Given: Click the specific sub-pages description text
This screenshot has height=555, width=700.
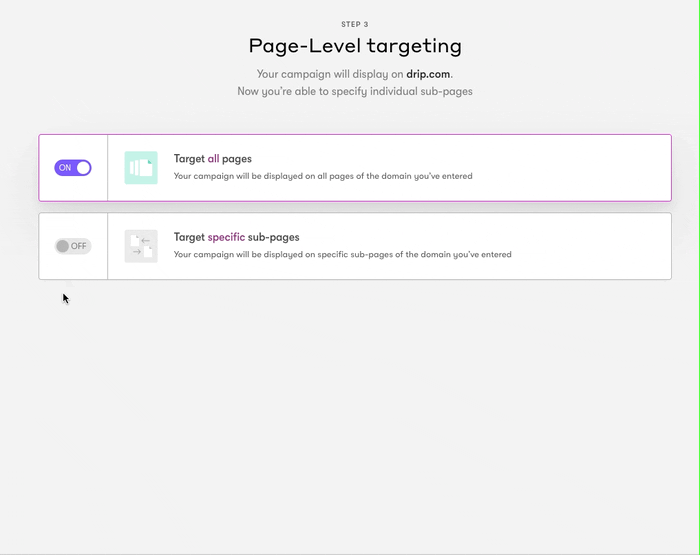Looking at the screenshot, I should coord(342,255).
